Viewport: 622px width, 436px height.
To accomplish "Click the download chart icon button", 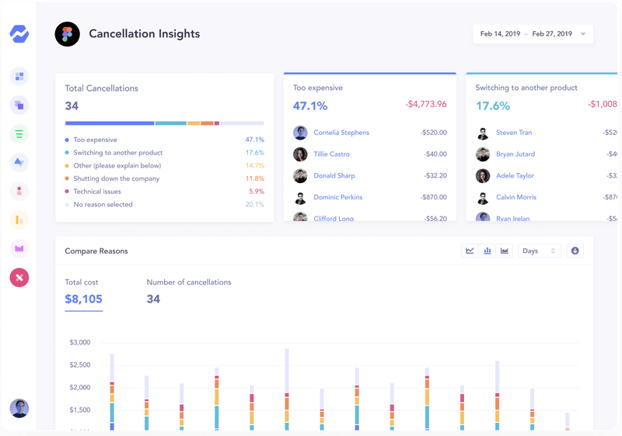I will click(575, 251).
